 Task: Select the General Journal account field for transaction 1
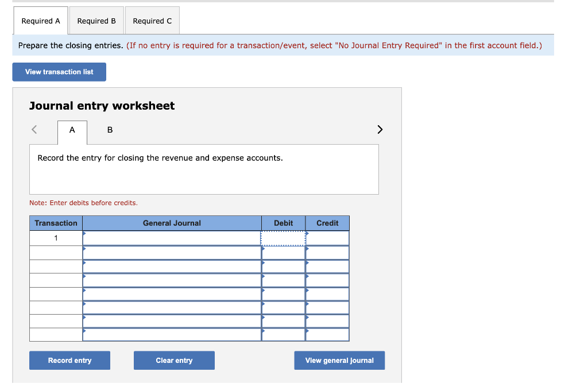click(x=172, y=238)
